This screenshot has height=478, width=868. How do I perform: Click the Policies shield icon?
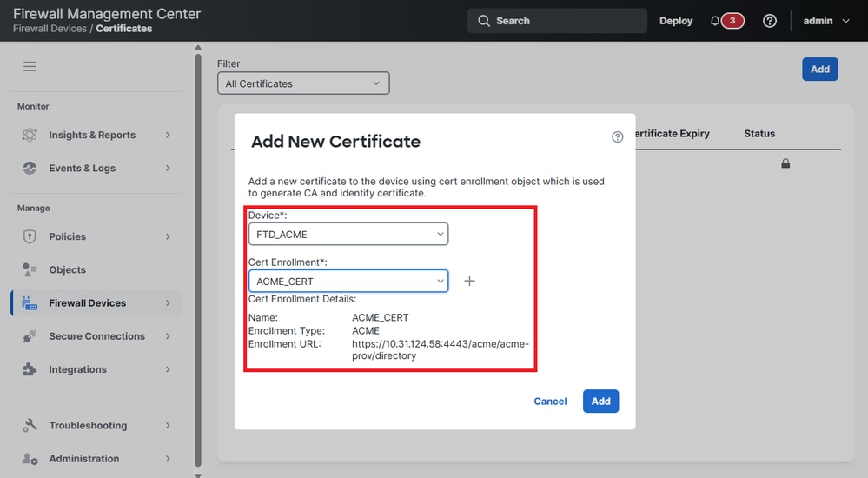30,236
